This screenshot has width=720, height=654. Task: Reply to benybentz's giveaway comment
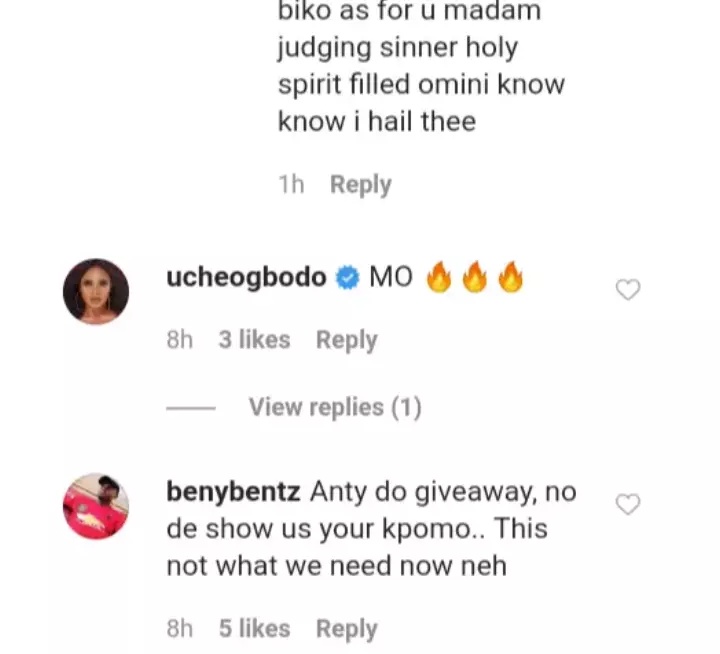tap(346, 629)
